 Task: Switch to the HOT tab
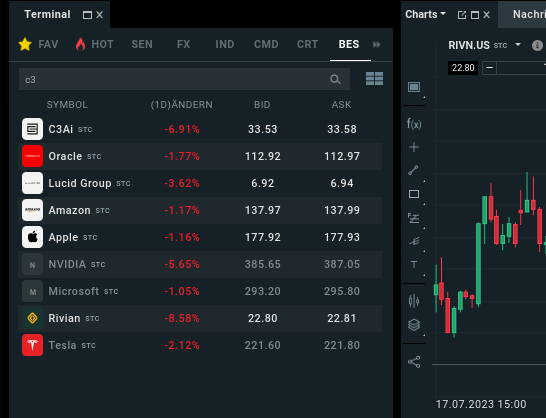click(x=94, y=44)
